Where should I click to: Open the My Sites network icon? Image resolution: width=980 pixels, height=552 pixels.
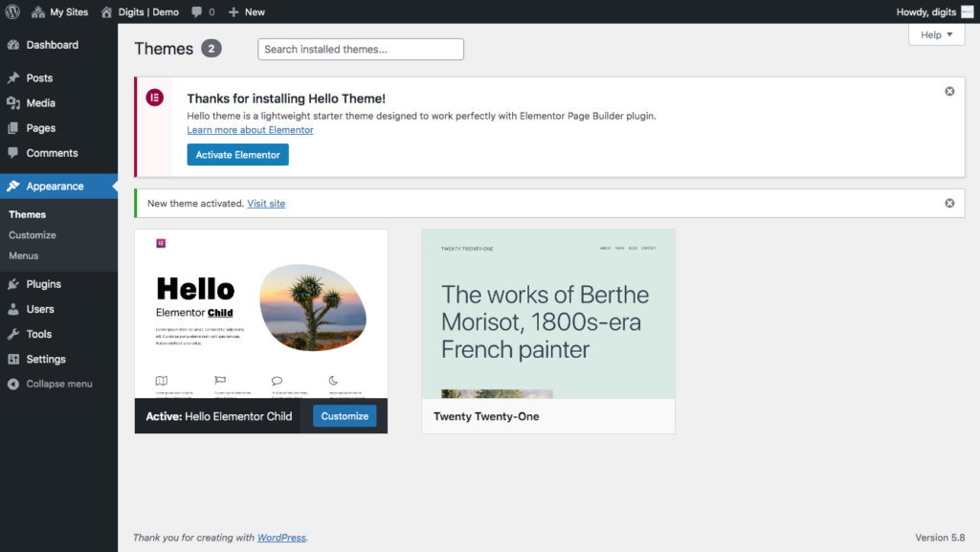(x=38, y=11)
